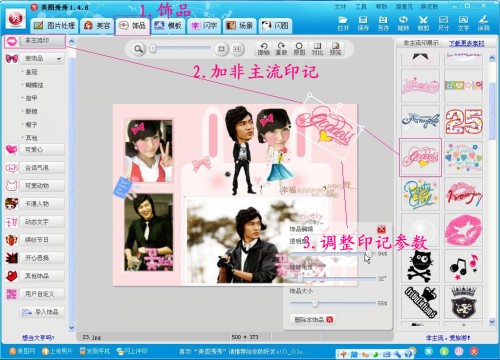This screenshot has width=500, height=360.
Task: Click the 饰品大小 size slider handle
Action: tap(315, 303)
